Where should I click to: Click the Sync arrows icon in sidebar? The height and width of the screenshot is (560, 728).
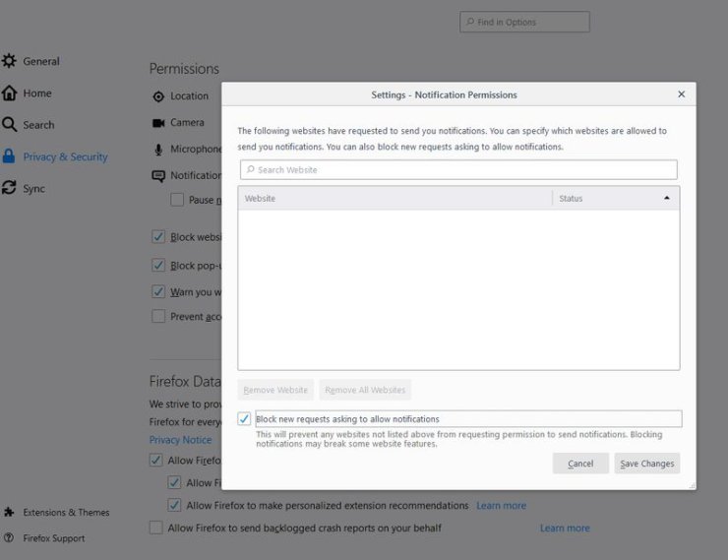point(9,188)
